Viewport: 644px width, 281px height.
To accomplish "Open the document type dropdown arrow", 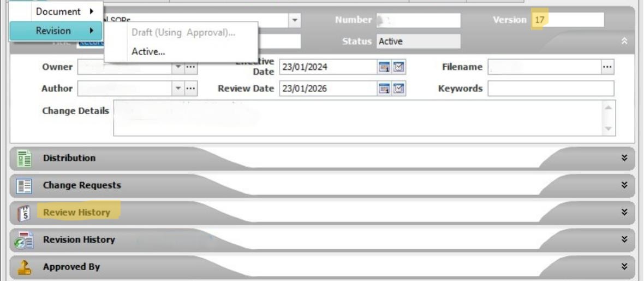I will pyautogui.click(x=295, y=20).
